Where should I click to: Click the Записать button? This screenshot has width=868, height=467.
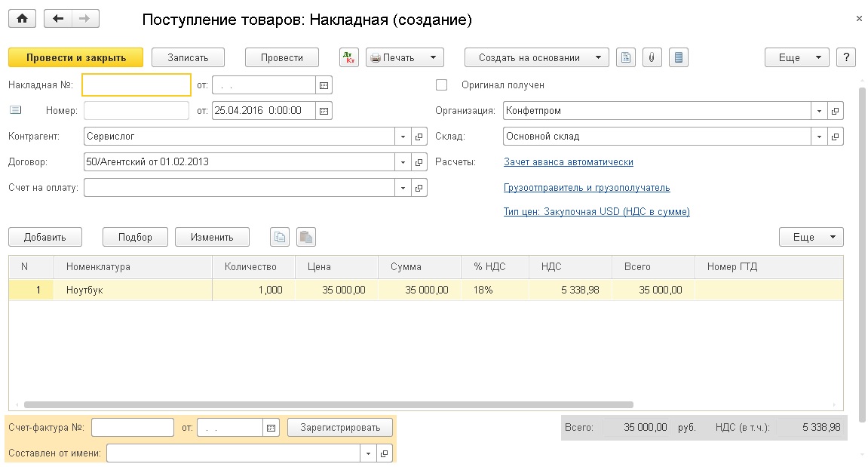point(188,57)
